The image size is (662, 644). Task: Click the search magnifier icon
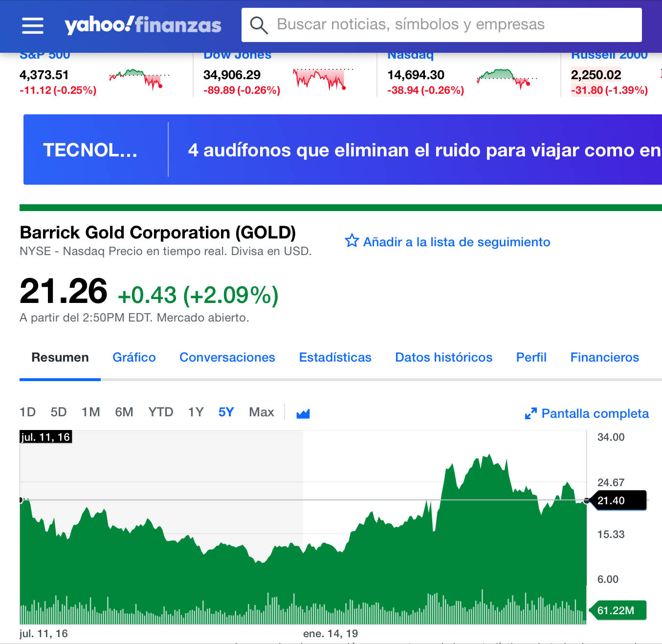pyautogui.click(x=259, y=25)
